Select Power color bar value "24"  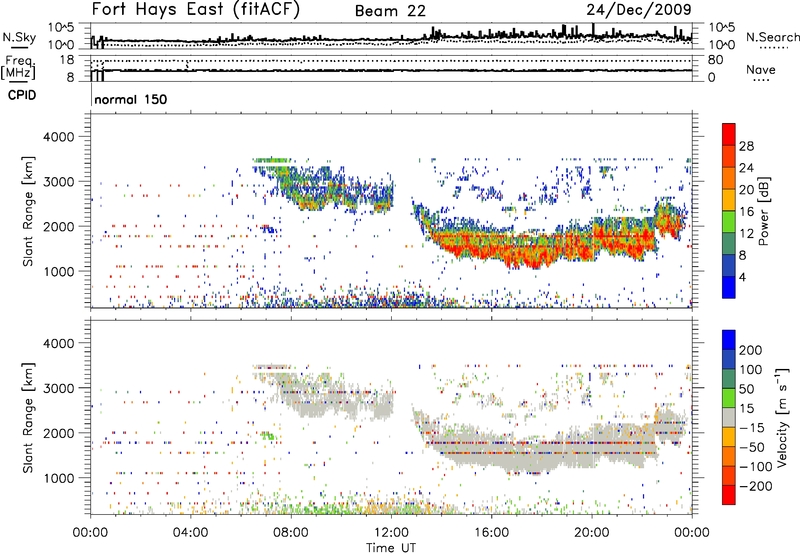pos(746,168)
